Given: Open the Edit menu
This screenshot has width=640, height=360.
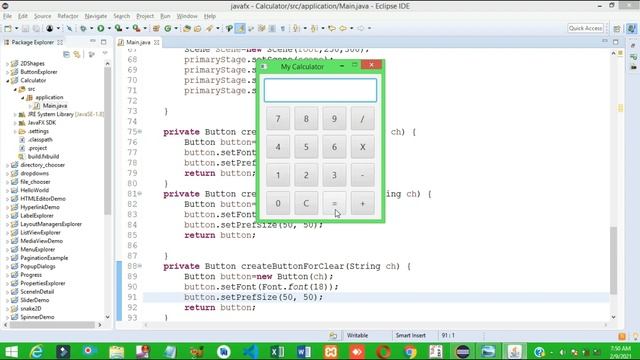Looking at the screenshot, I should click(23, 16).
